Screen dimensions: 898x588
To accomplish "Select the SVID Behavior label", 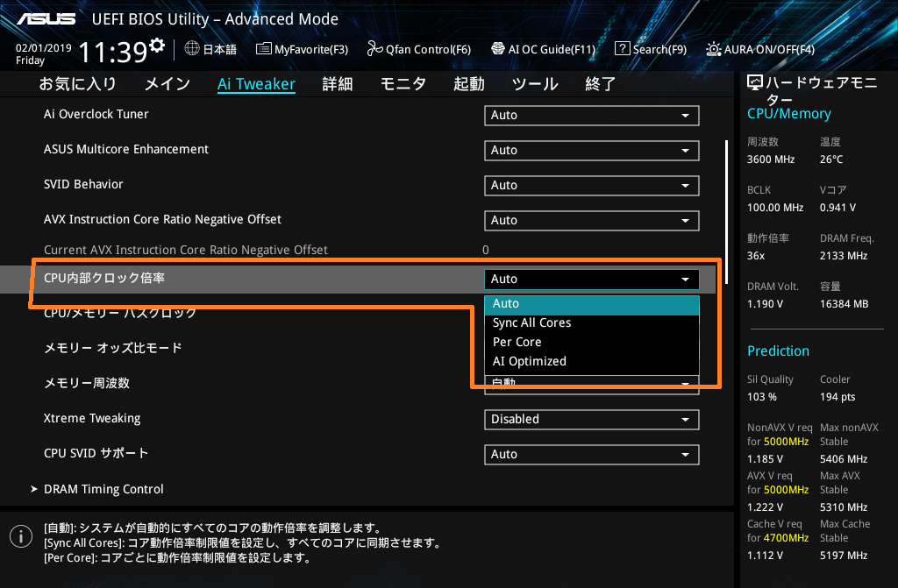I will point(83,184).
